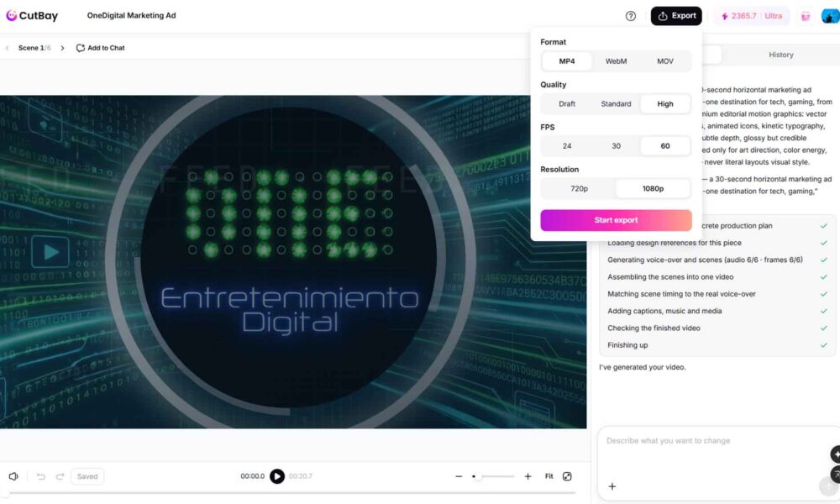Image resolution: width=840 pixels, height=504 pixels.
Task: Click the Fit button
Action: (x=549, y=476)
